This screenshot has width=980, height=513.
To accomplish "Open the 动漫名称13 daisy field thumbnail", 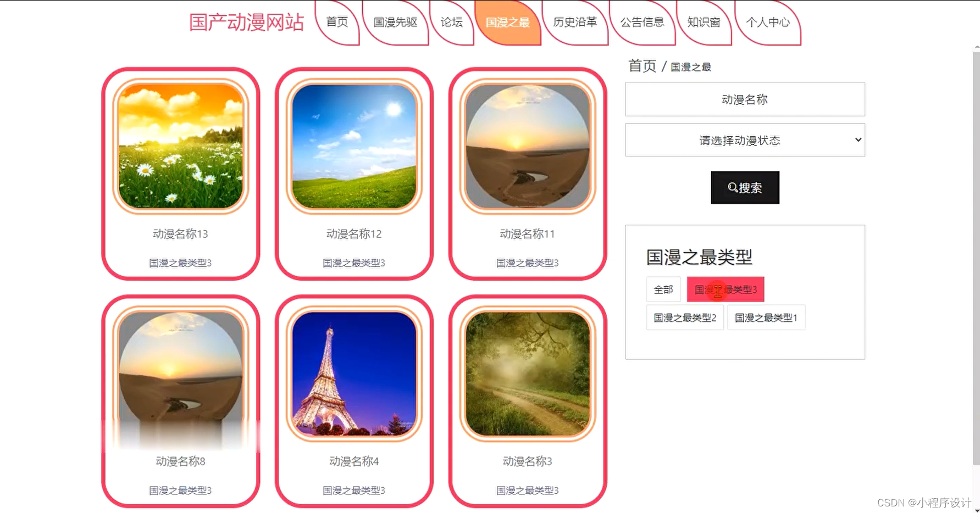I will (181, 146).
